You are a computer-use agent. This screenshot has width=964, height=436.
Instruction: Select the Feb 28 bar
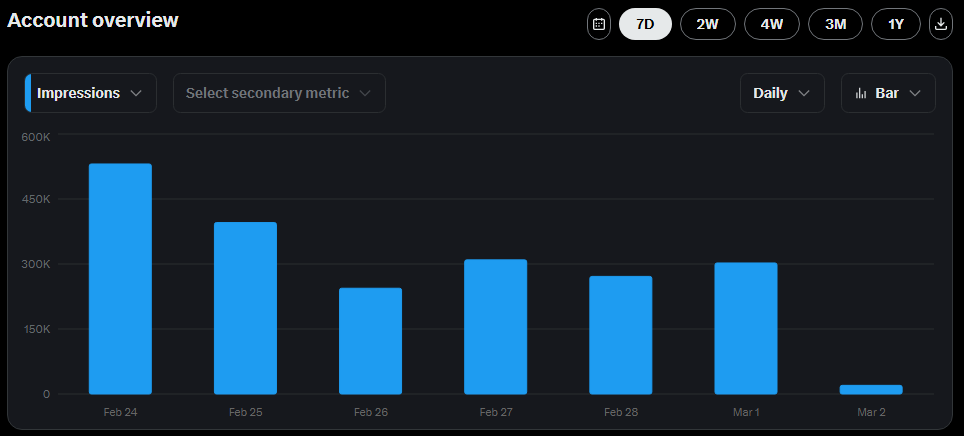point(620,335)
